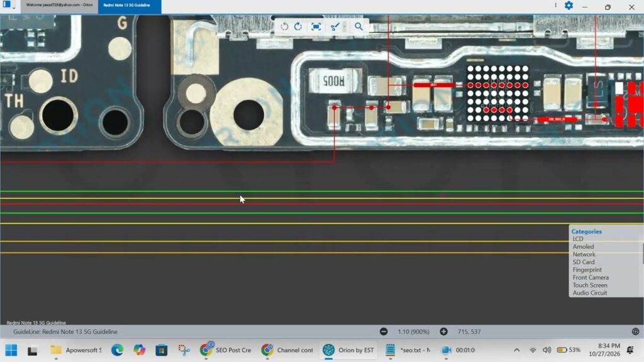The height and width of the screenshot is (362, 644).
Task: Select the Redmi Note 13 5G Guideline tab
Action: coord(130,5)
